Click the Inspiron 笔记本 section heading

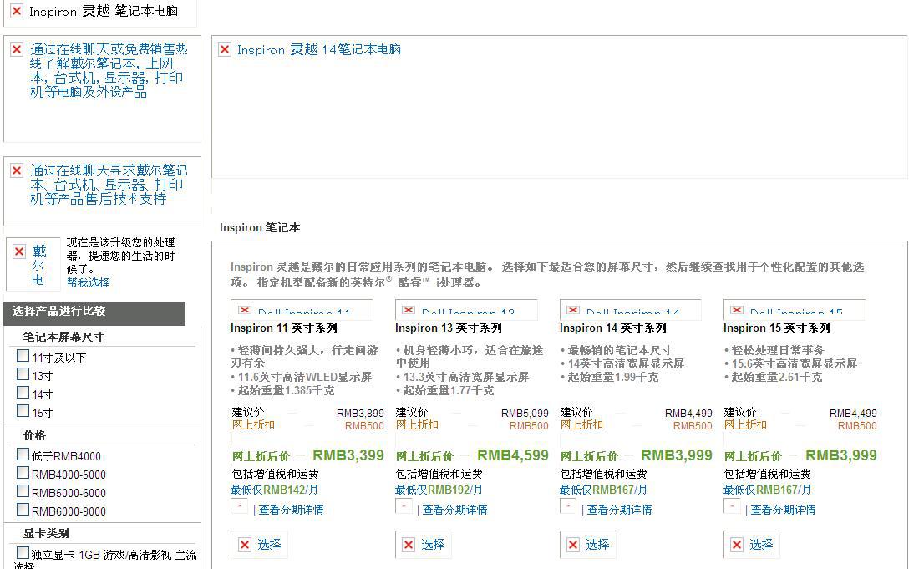click(x=260, y=227)
